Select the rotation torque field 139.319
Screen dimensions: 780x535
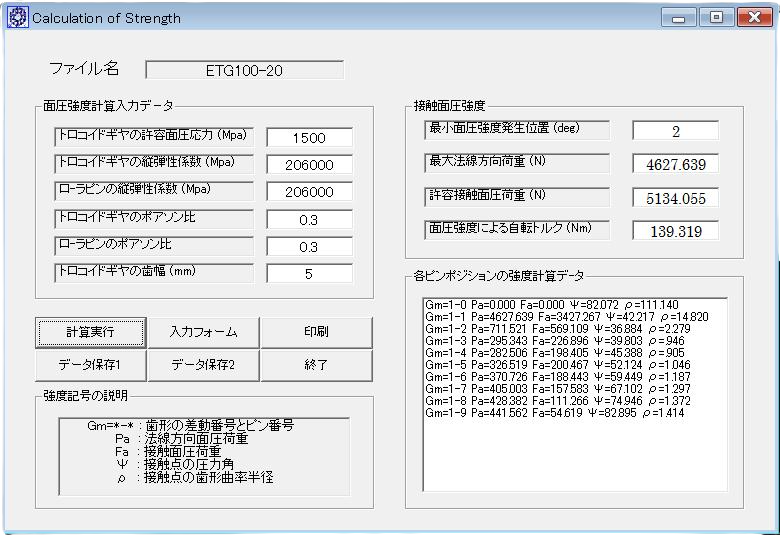675,231
